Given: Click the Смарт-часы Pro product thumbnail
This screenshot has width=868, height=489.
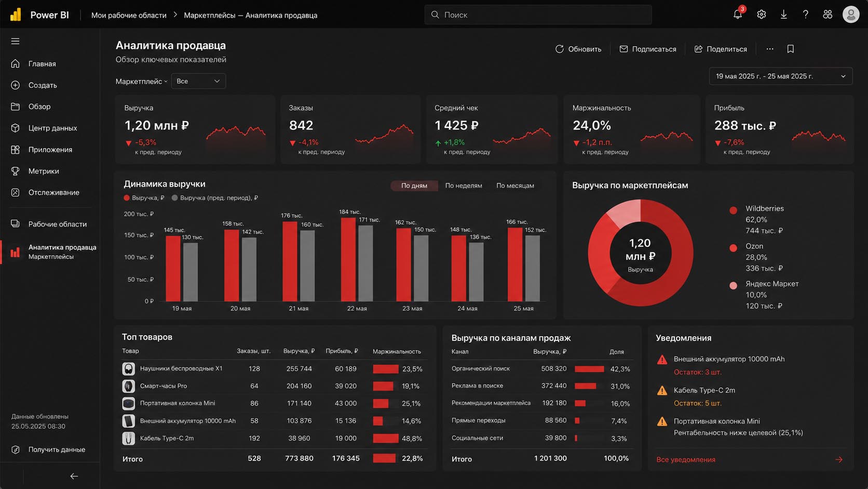Looking at the screenshot, I should tap(128, 386).
